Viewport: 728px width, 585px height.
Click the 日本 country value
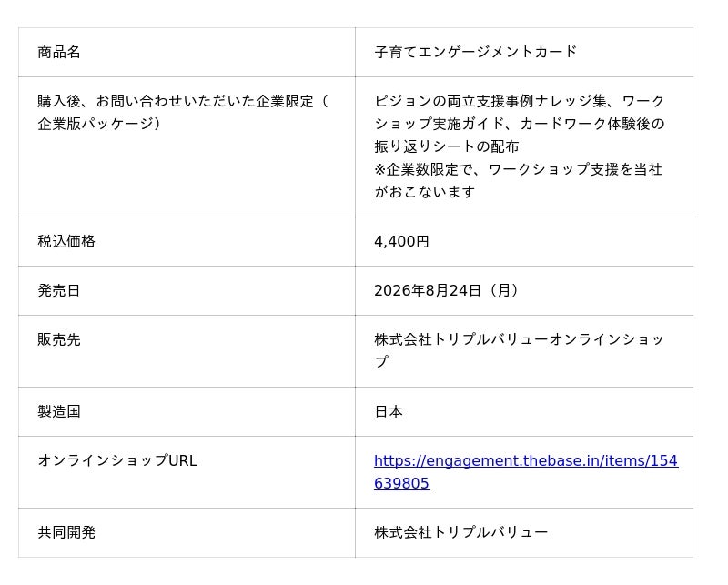(x=389, y=411)
